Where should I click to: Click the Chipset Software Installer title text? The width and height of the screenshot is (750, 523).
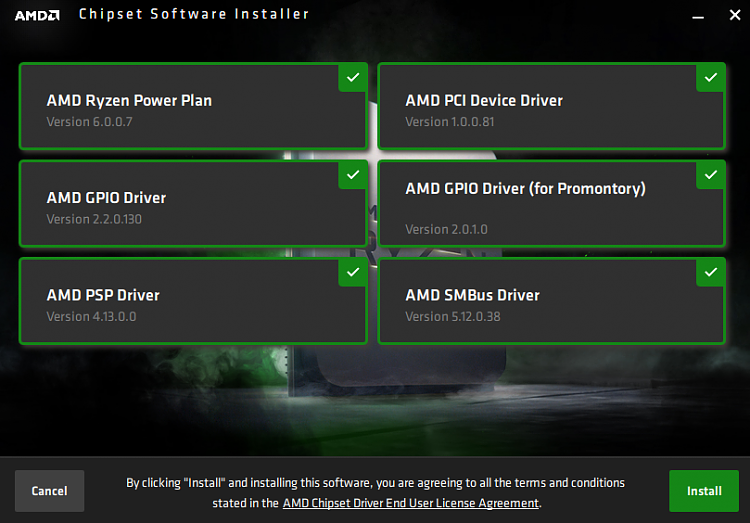[x=194, y=14]
